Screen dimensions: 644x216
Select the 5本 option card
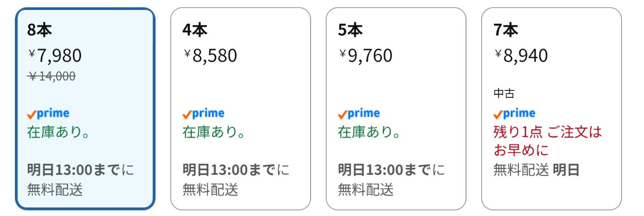(396, 109)
